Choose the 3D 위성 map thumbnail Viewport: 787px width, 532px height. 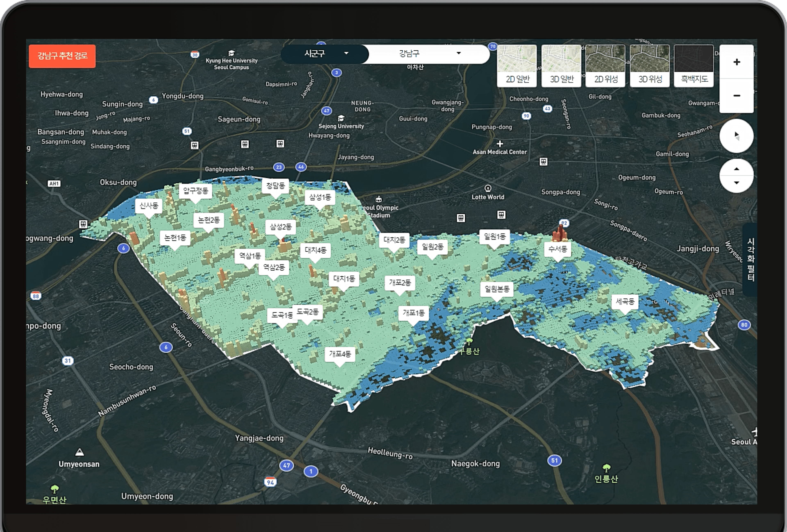click(650, 66)
